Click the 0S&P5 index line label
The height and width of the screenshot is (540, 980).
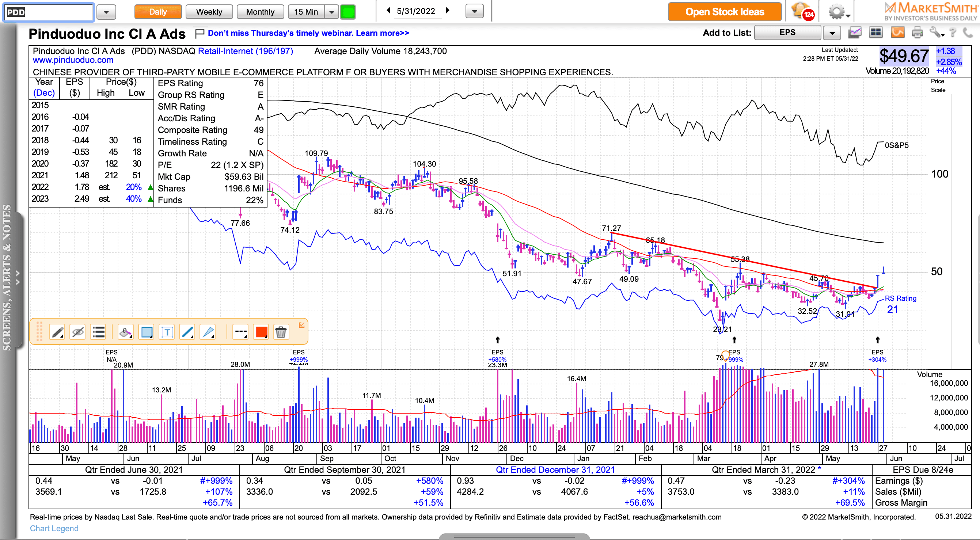coord(897,145)
